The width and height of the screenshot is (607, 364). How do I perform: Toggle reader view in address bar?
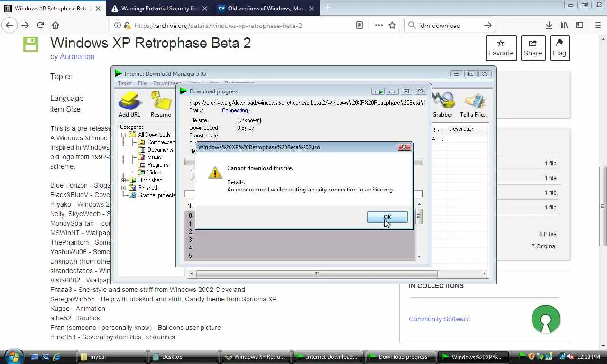tap(359, 26)
